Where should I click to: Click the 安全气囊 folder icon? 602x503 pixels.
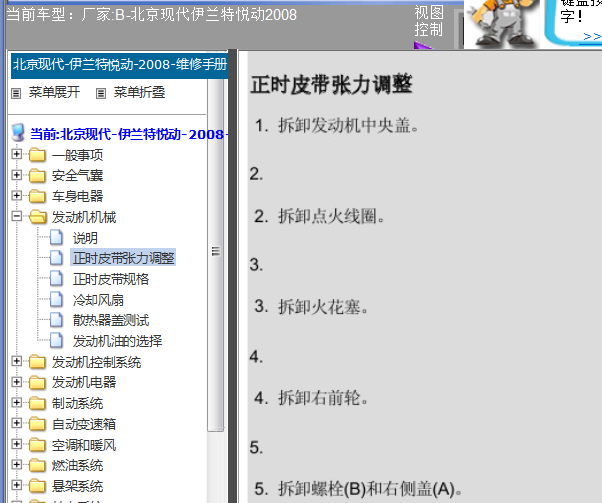37,175
